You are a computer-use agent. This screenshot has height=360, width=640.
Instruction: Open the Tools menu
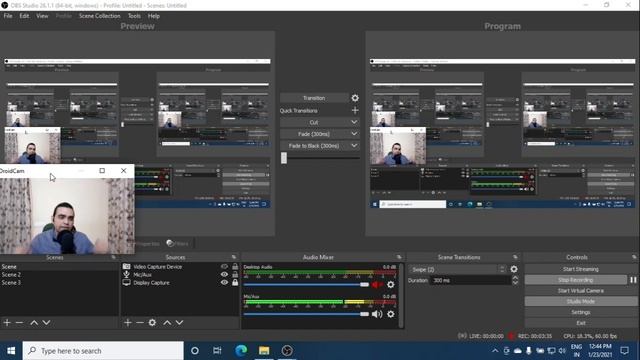(134, 16)
